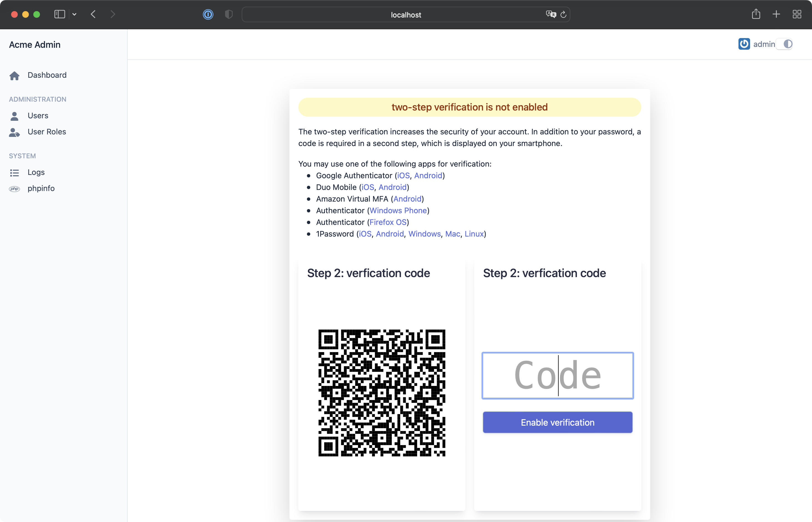Open a new tab with plus icon
Screen dimensions: 812x522
776,14
